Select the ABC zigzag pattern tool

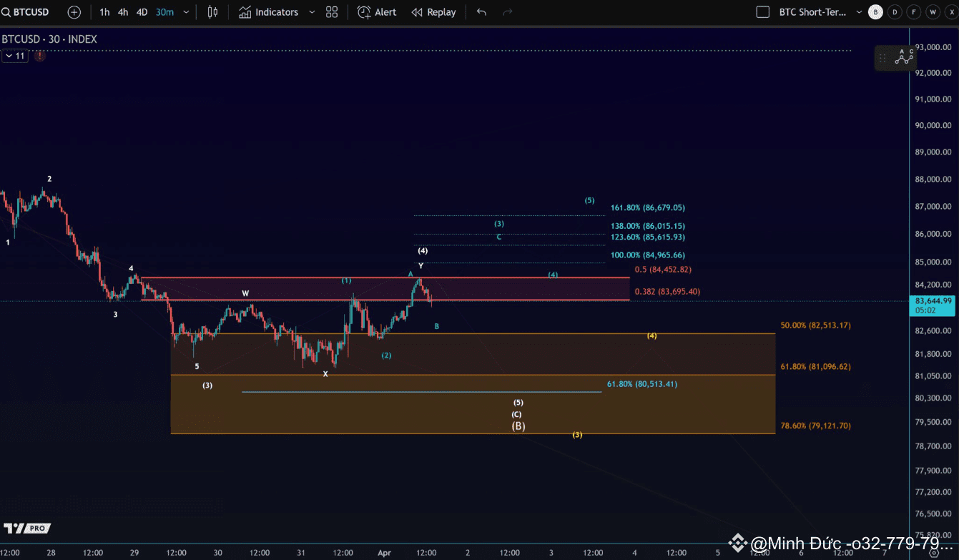pyautogui.click(x=905, y=57)
